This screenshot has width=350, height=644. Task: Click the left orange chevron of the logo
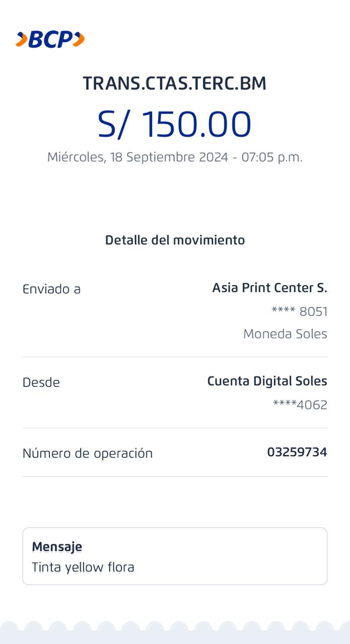(x=21, y=39)
